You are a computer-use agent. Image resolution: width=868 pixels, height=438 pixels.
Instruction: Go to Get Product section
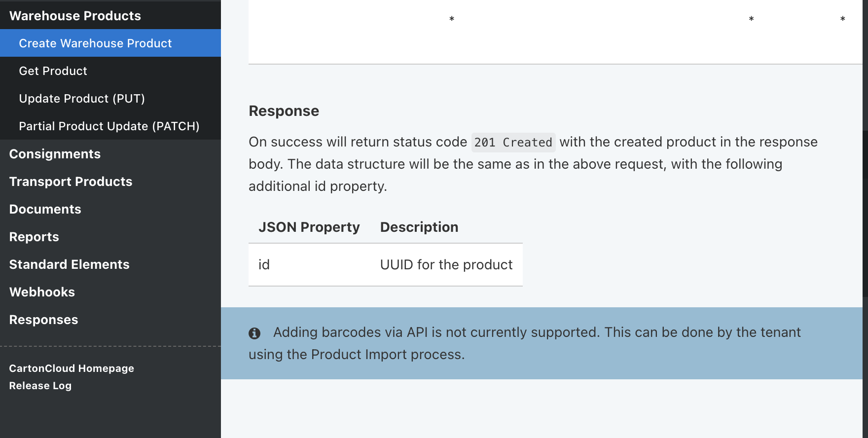point(53,71)
